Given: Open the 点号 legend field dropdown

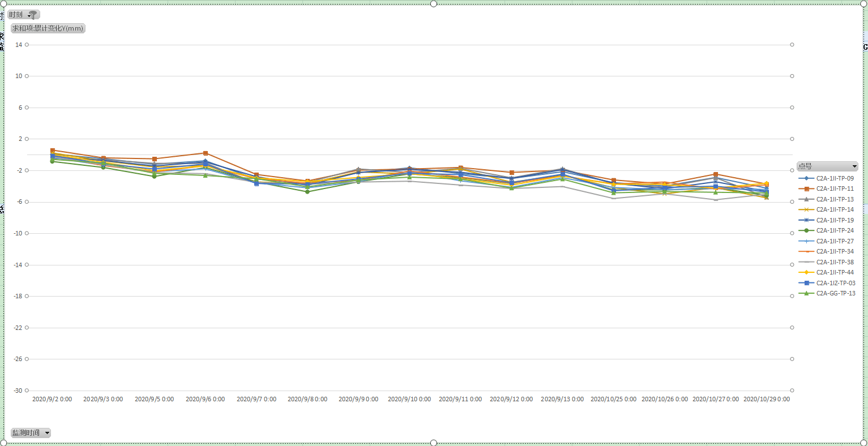Looking at the screenshot, I should [x=854, y=166].
